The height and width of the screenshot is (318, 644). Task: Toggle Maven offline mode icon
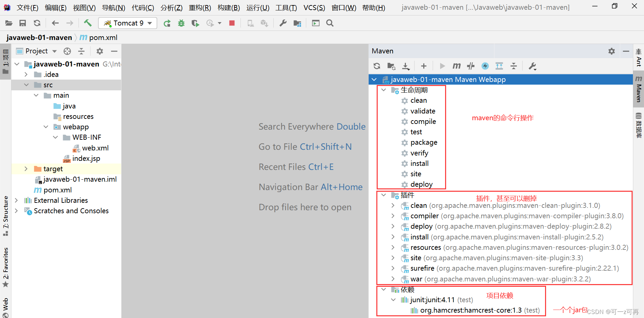click(x=471, y=66)
